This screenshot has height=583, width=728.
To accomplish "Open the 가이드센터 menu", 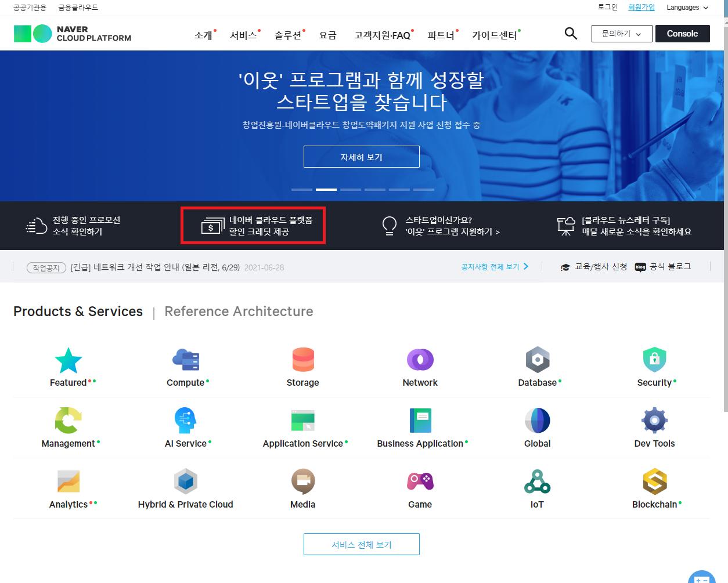I will [495, 35].
